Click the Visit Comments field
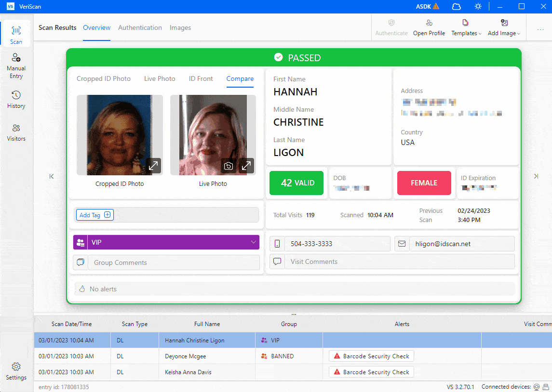Screen dimensions: 552x392 tap(400, 261)
